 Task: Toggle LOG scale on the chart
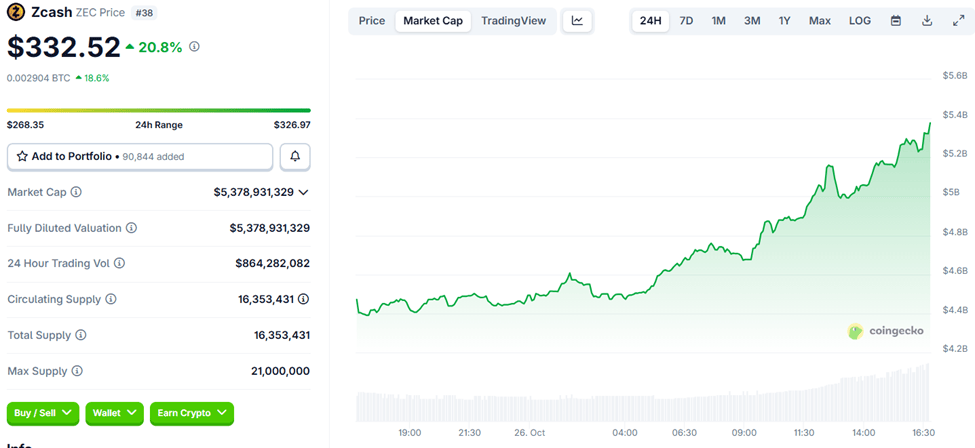[859, 21]
